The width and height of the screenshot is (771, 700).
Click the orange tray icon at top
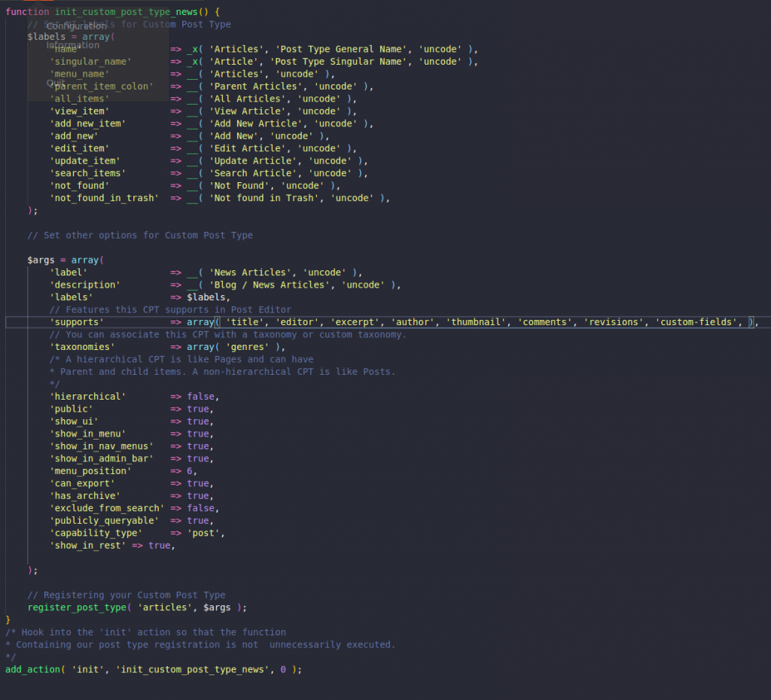pos(38,2)
